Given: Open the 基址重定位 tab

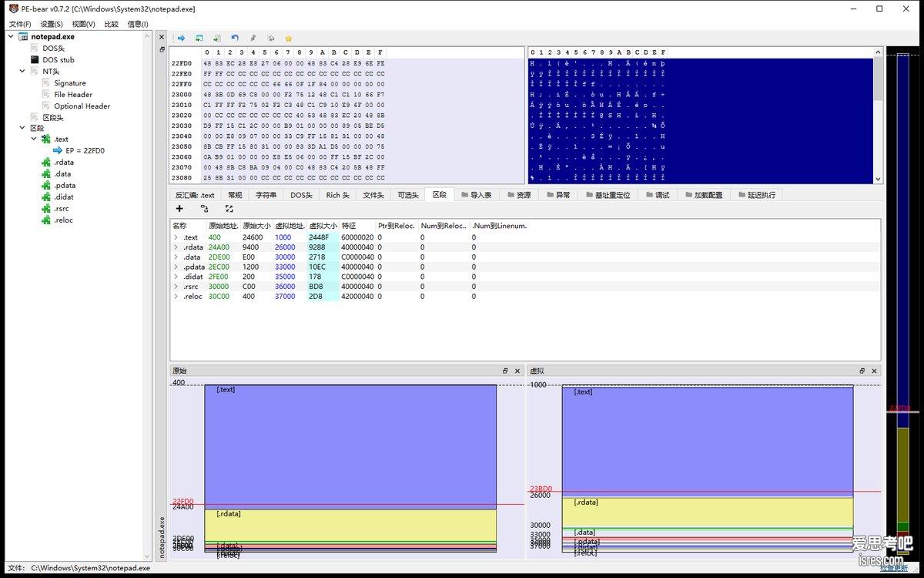Looking at the screenshot, I should click(x=607, y=195).
